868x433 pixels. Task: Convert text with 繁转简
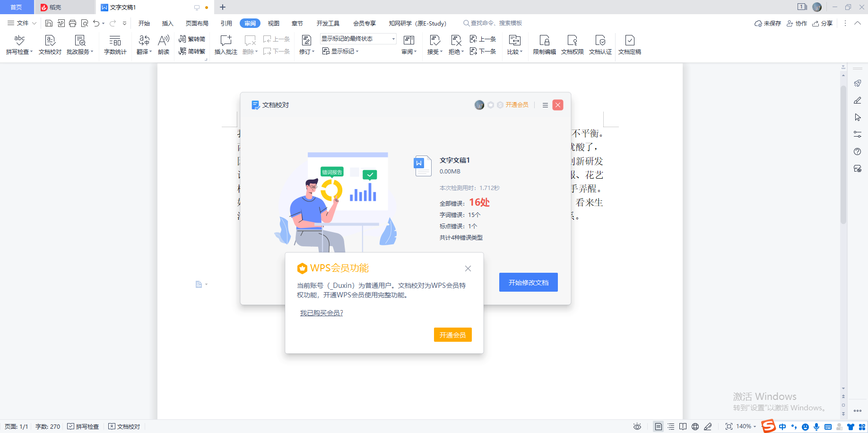[192, 39]
